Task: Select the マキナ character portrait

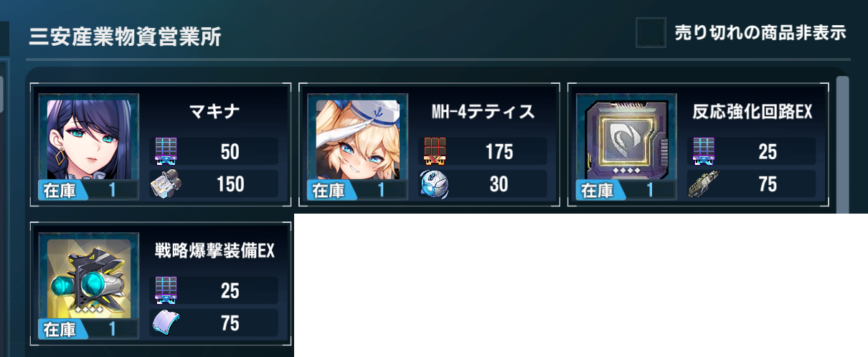Action: point(89,139)
